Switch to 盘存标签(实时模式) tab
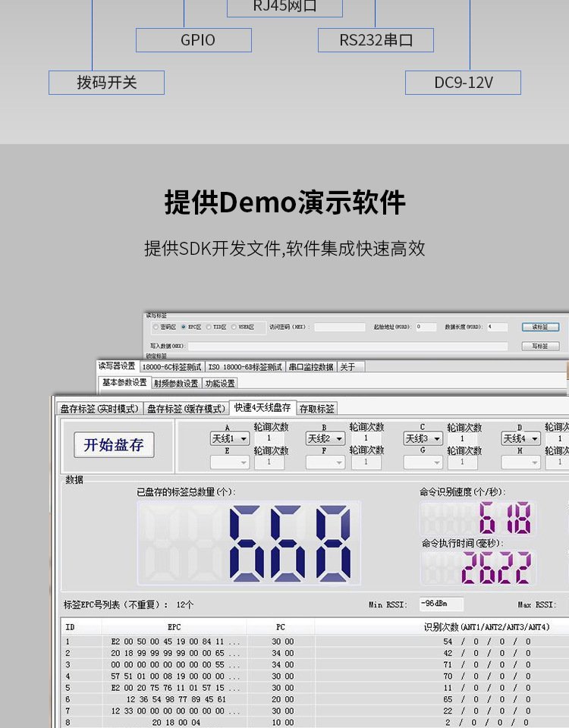Image resolution: width=569 pixels, height=728 pixels. [x=100, y=408]
